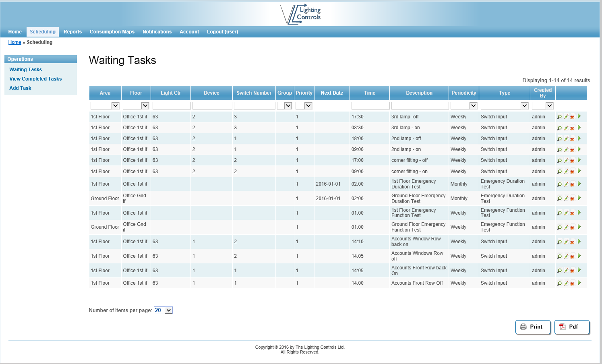Sort by Light Ctr column header
Image resolution: width=602 pixels, height=364 pixels.
(x=171, y=93)
